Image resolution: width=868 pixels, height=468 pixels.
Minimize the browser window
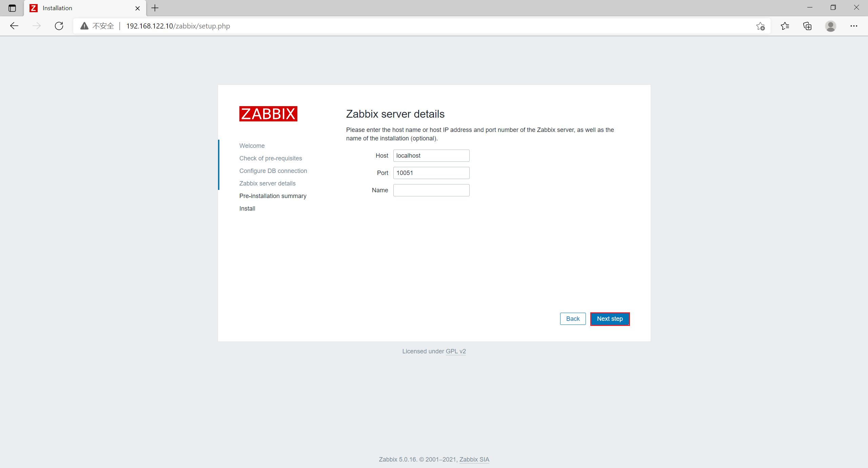tap(810, 7)
